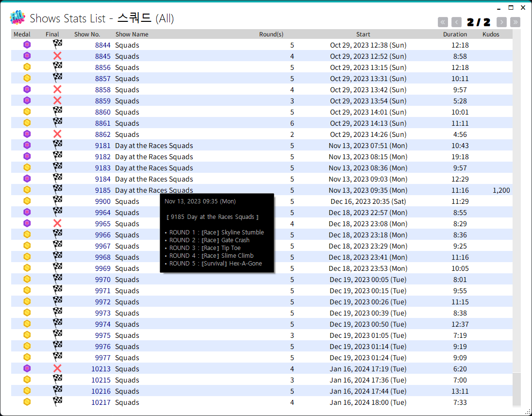This screenshot has height=416, width=532.
Task: Go to the first page of results
Action: pyautogui.click(x=442, y=22)
